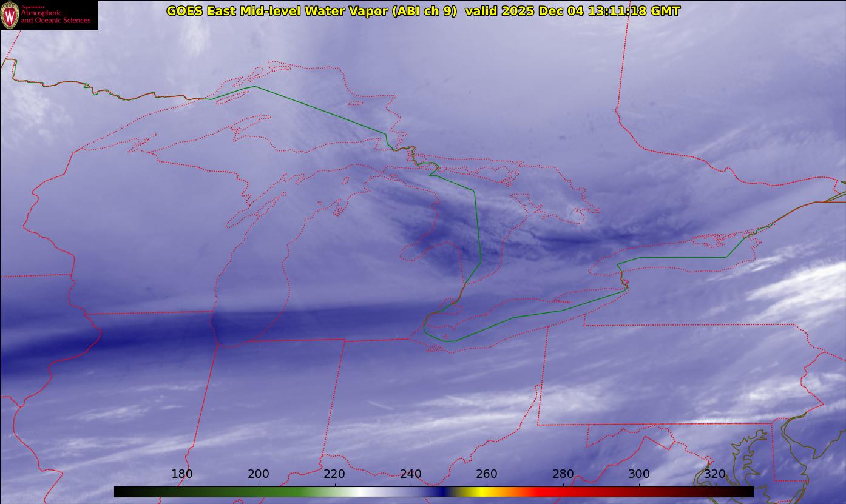Click the 260 tick label on the colorbar
The image size is (846, 504).
pos(487,474)
